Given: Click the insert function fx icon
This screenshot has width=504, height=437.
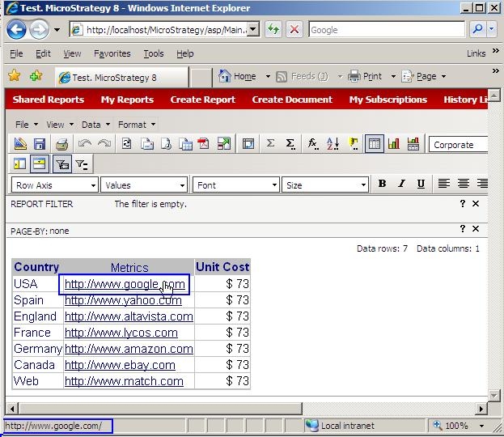Looking at the screenshot, I should 312,144.
